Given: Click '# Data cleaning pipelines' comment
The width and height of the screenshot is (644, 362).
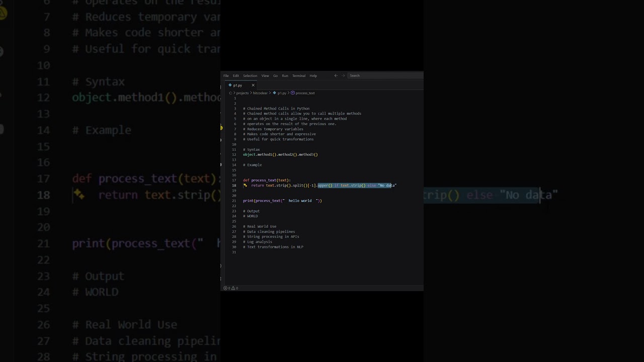Looking at the screenshot, I should coord(269,232).
